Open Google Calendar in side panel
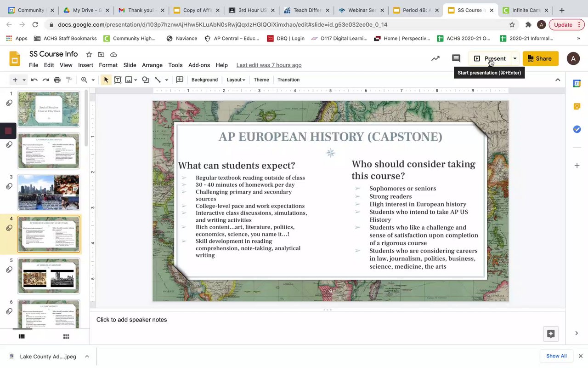588x368 pixels. [577, 83]
